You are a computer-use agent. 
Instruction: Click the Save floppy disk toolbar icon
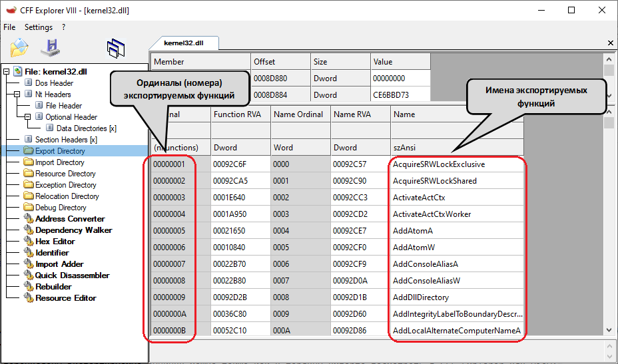(51, 48)
